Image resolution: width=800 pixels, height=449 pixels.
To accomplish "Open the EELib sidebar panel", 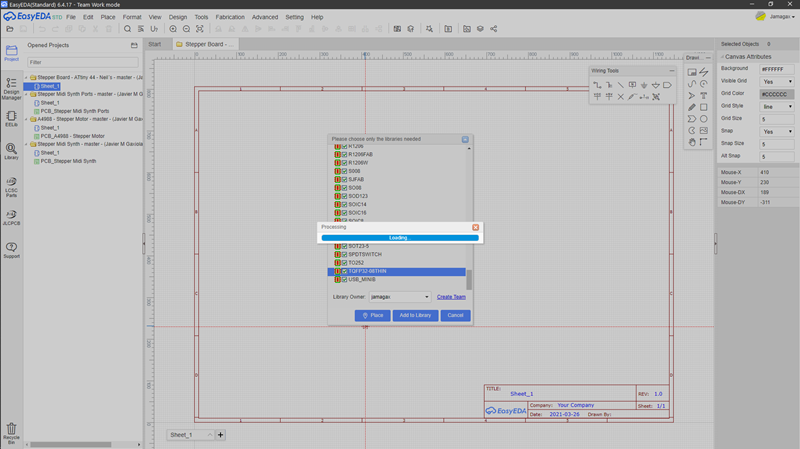I will [11, 119].
